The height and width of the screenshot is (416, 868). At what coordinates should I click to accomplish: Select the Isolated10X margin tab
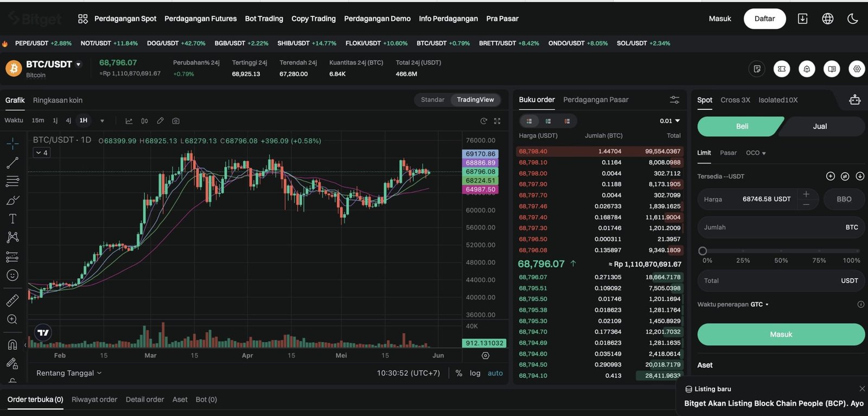(778, 100)
